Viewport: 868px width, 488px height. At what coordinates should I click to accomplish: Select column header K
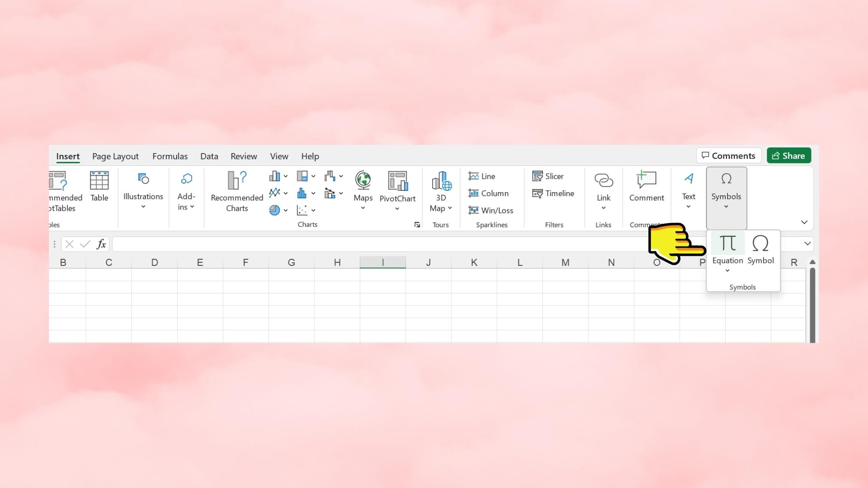tap(474, 262)
